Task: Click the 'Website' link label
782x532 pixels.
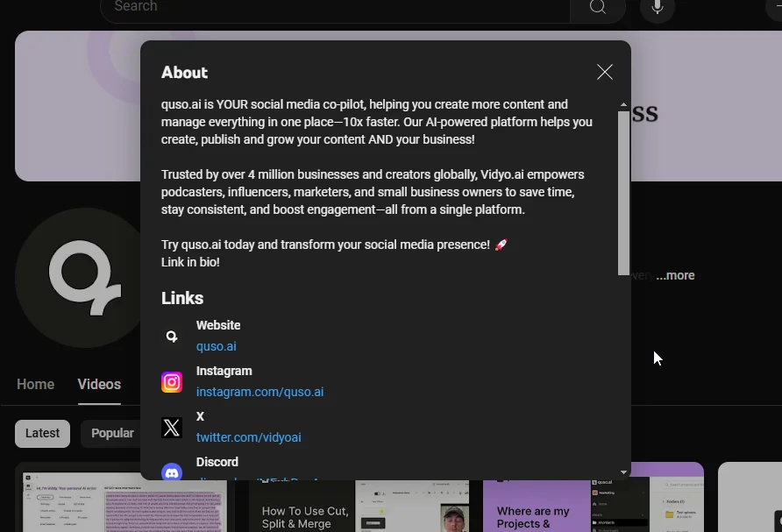Action: [218, 325]
